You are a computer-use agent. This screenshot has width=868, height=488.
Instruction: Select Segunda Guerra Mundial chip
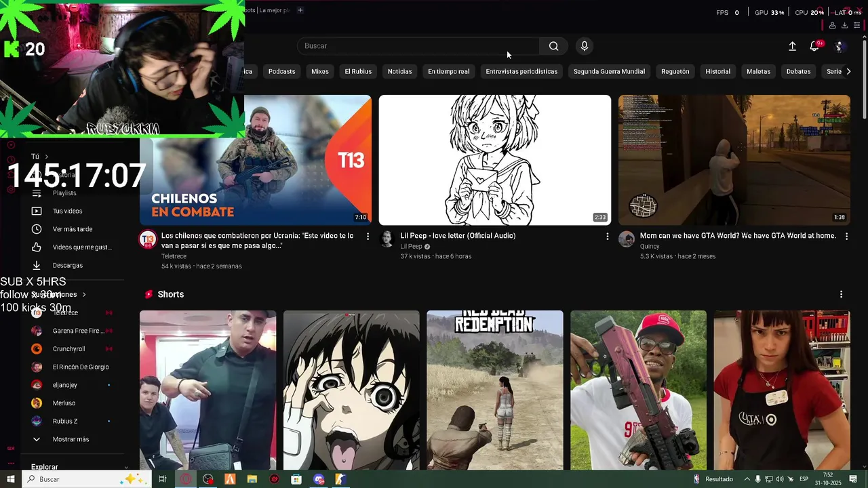(609, 71)
